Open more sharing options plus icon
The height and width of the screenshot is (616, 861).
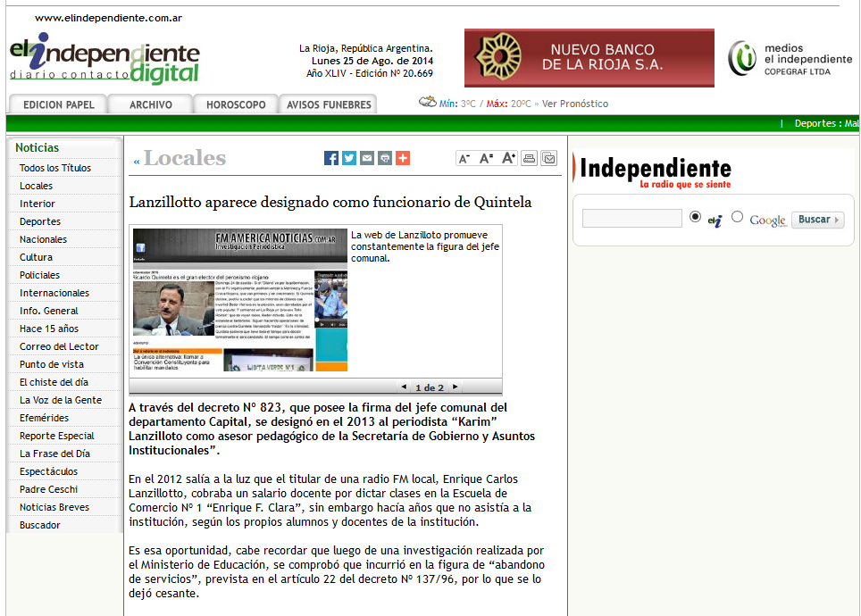point(403,158)
